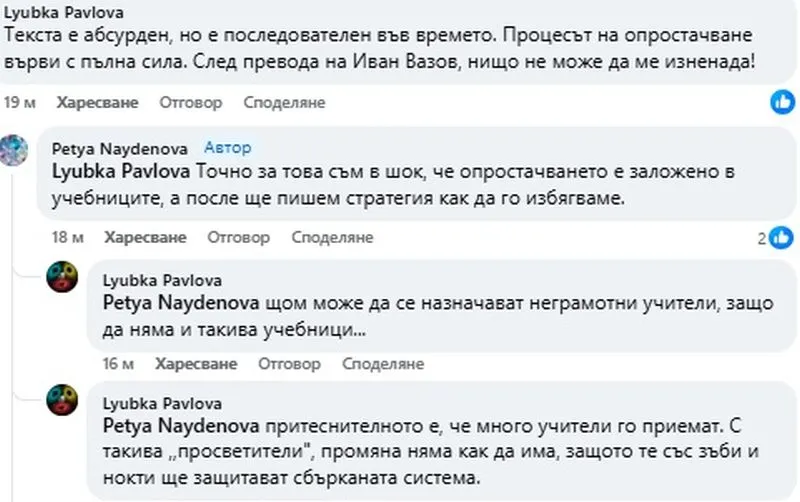Viewport: 800px width, 502px height.
Task: Click the "Автор" badge next to Petya Naydenova
Action: point(228,148)
